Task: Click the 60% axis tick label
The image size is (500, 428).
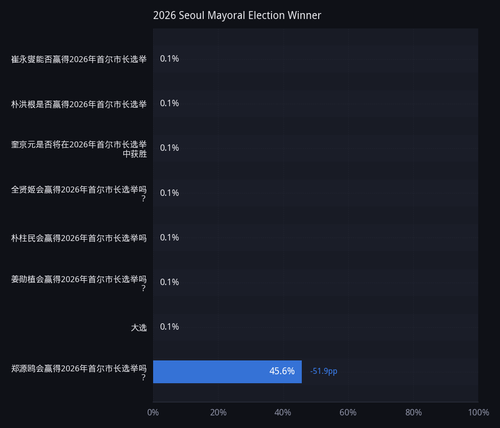Action: click(x=348, y=412)
